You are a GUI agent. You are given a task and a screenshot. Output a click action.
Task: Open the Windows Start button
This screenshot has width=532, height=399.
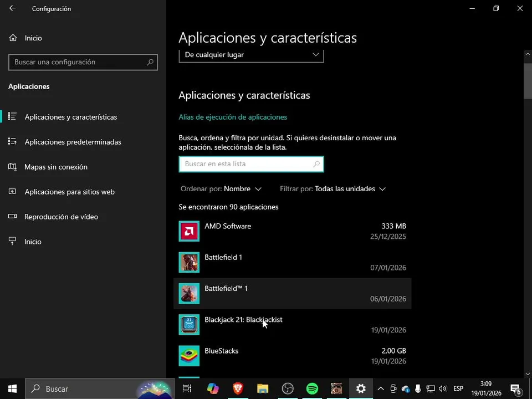click(x=12, y=389)
